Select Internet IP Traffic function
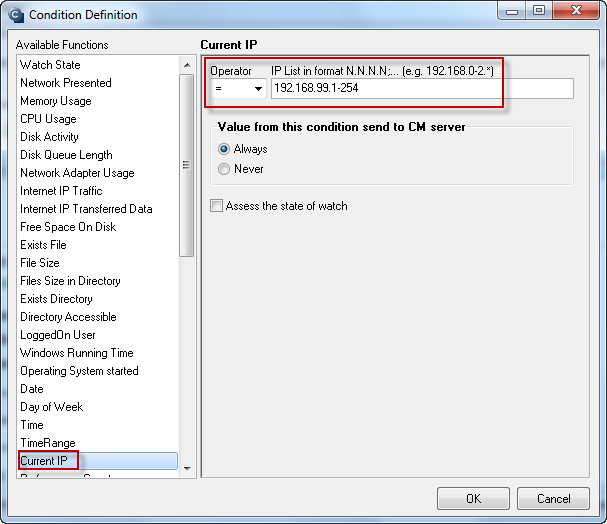607x524 pixels. click(x=98, y=191)
